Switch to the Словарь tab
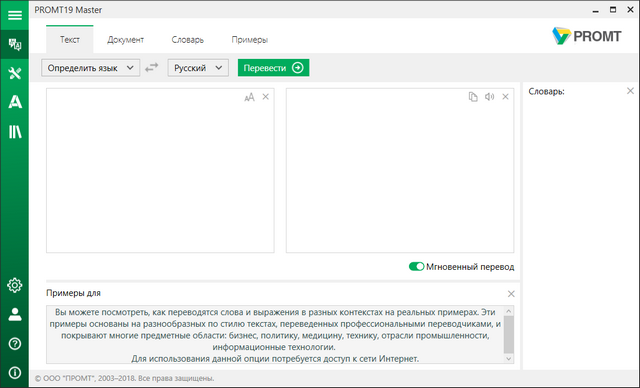Screen dimensions: 640x388 click(187, 40)
